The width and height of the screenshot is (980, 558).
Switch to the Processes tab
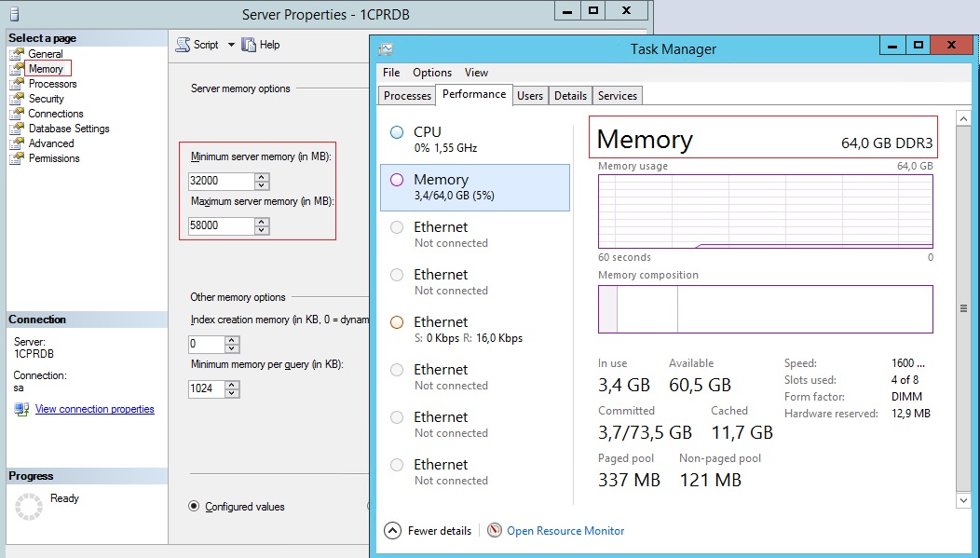pyautogui.click(x=407, y=95)
